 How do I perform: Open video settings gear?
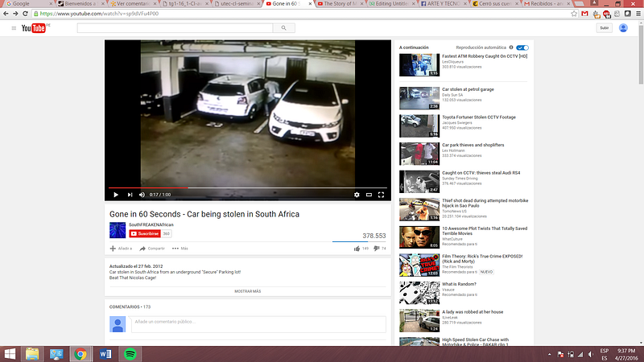pos(357,195)
